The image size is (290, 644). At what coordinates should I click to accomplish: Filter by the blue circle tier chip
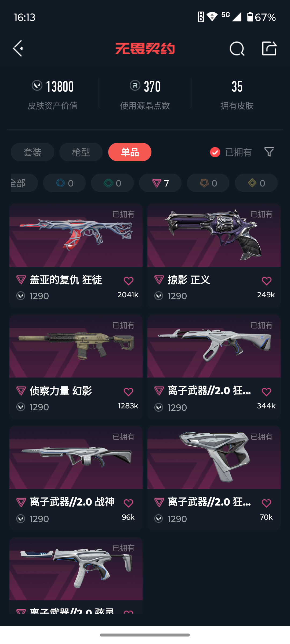pos(64,183)
